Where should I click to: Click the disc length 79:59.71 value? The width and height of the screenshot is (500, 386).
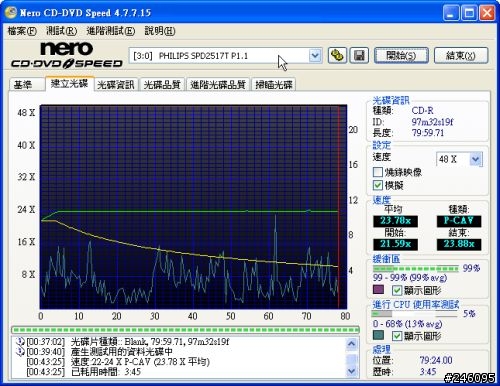point(428,133)
